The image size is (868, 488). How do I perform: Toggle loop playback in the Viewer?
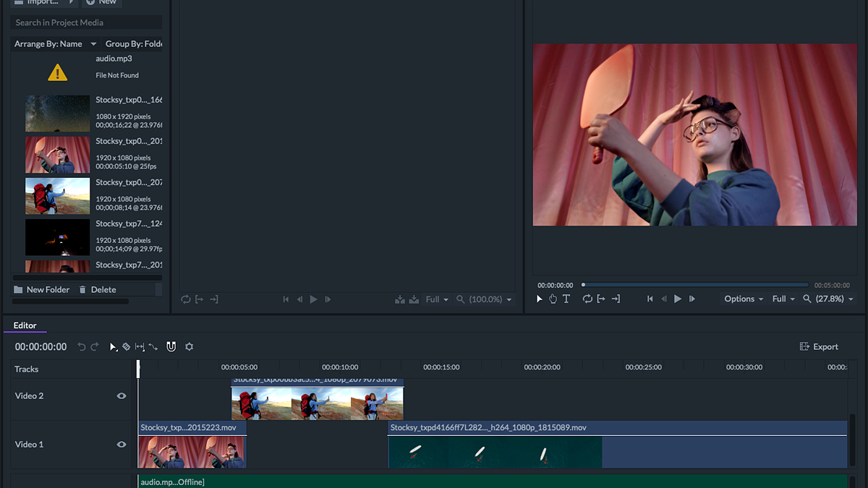pyautogui.click(x=587, y=299)
